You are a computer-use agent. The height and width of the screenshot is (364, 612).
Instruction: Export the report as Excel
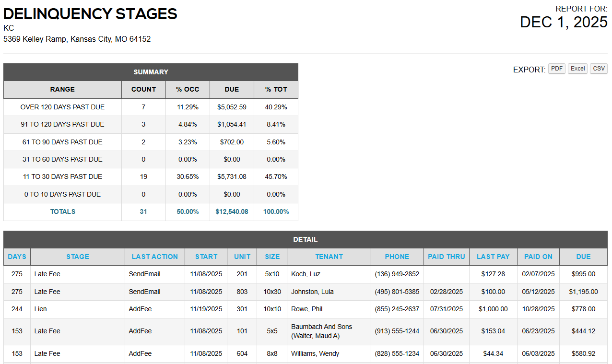[577, 69]
